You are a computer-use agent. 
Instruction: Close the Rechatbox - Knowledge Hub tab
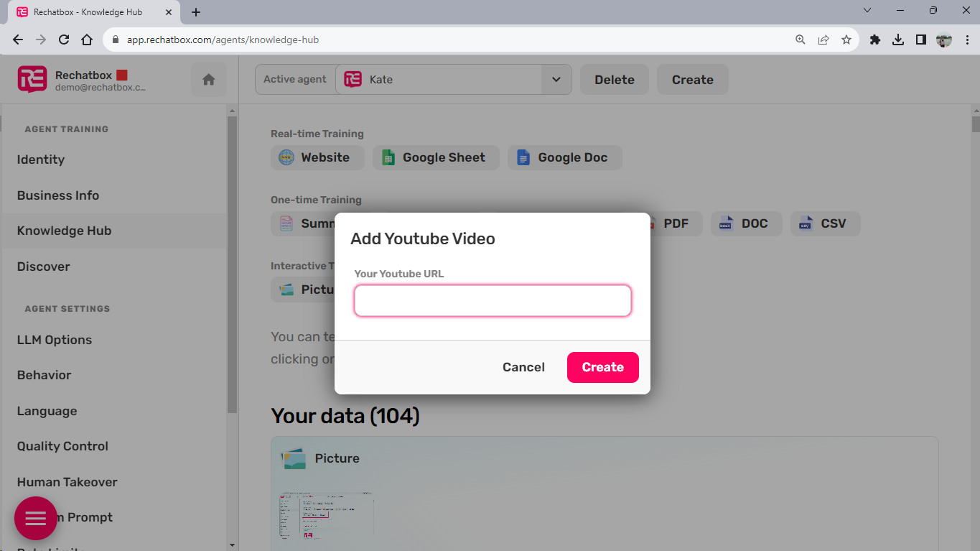168,12
